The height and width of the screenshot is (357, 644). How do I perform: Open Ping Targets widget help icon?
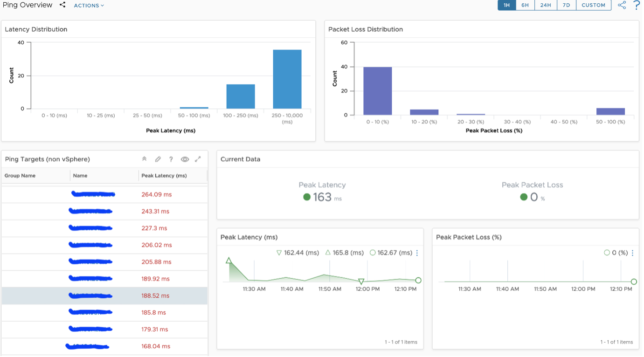(x=171, y=159)
